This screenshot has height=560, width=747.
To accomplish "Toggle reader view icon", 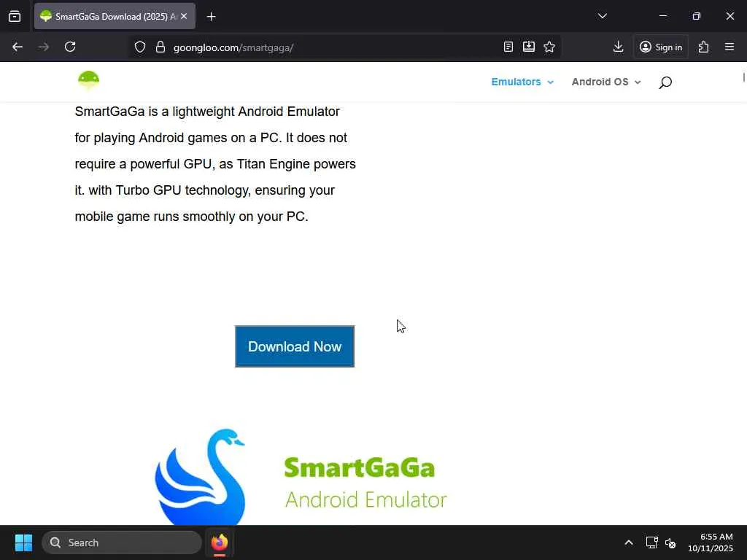I will 508,47.
